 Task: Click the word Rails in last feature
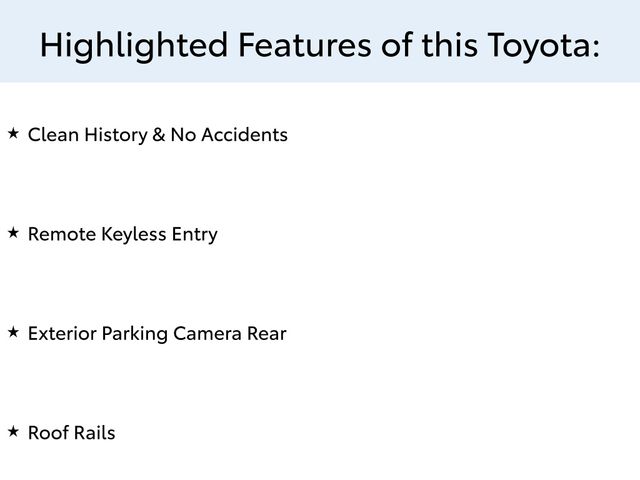pos(93,433)
